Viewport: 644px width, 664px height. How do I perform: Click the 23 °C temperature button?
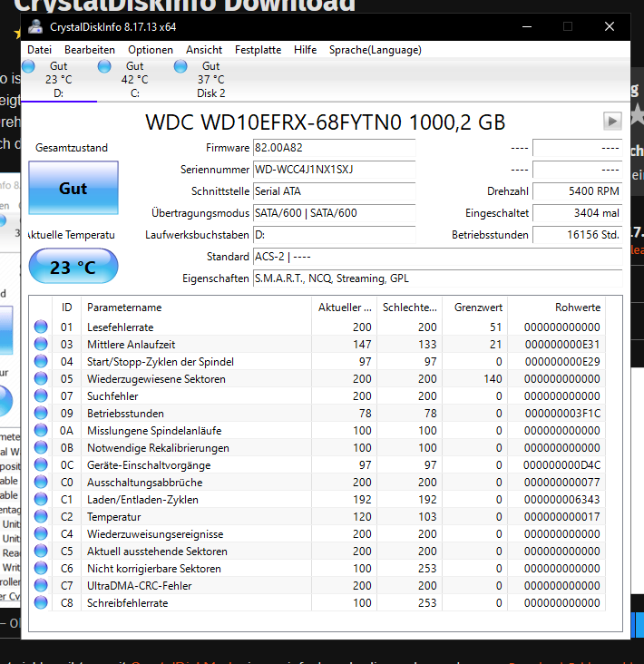(73, 267)
